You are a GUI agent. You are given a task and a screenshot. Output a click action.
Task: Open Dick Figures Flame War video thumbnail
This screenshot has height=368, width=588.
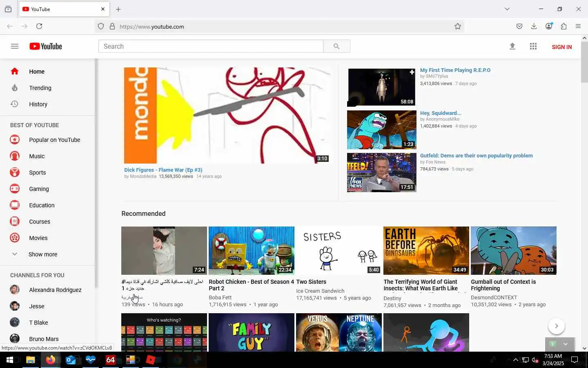227,115
